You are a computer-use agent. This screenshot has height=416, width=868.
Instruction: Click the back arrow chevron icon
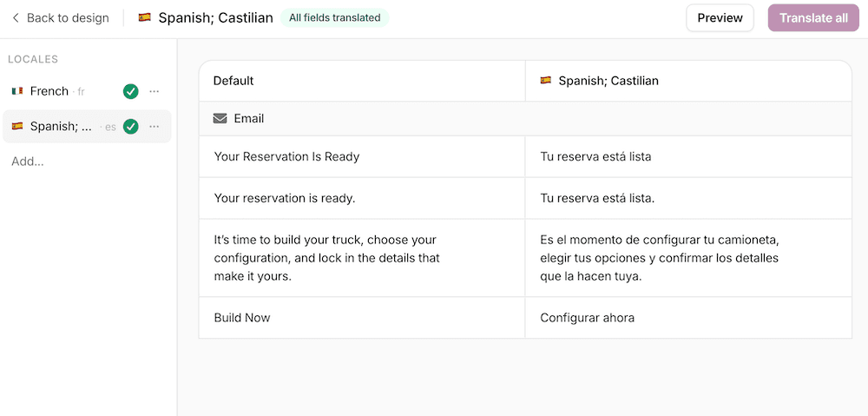[x=16, y=17]
